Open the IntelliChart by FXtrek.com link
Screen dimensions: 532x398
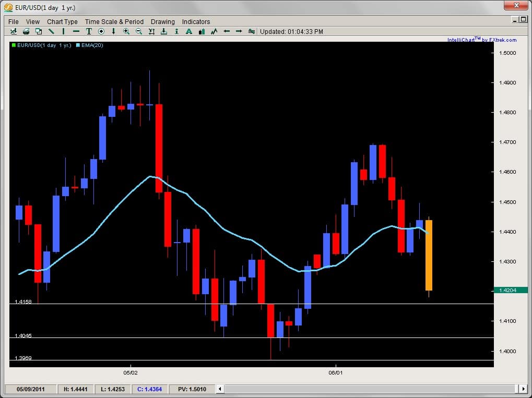point(482,40)
